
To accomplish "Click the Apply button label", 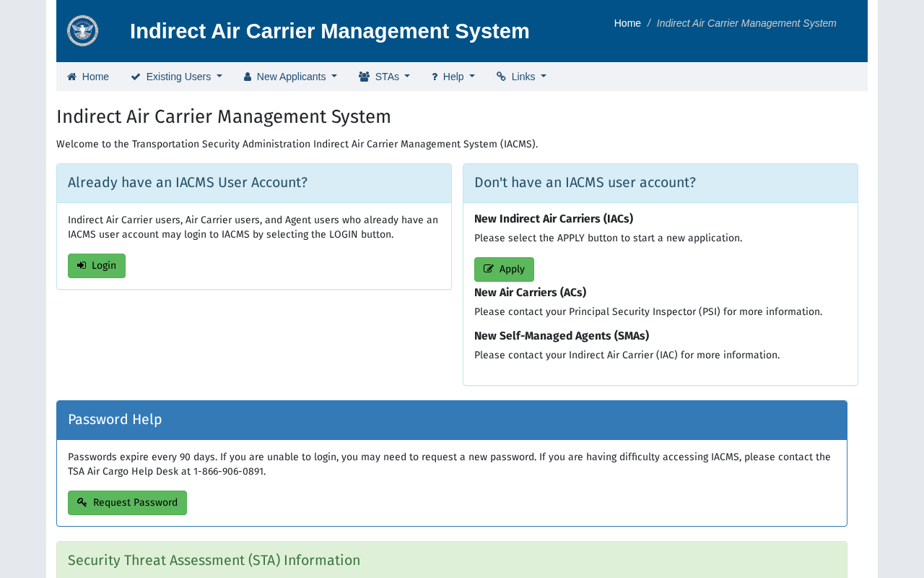I will [512, 269].
